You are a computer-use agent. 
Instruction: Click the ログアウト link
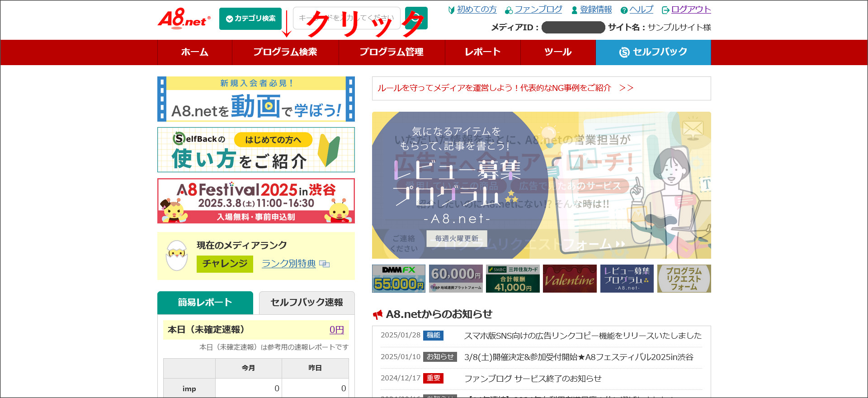click(x=691, y=9)
